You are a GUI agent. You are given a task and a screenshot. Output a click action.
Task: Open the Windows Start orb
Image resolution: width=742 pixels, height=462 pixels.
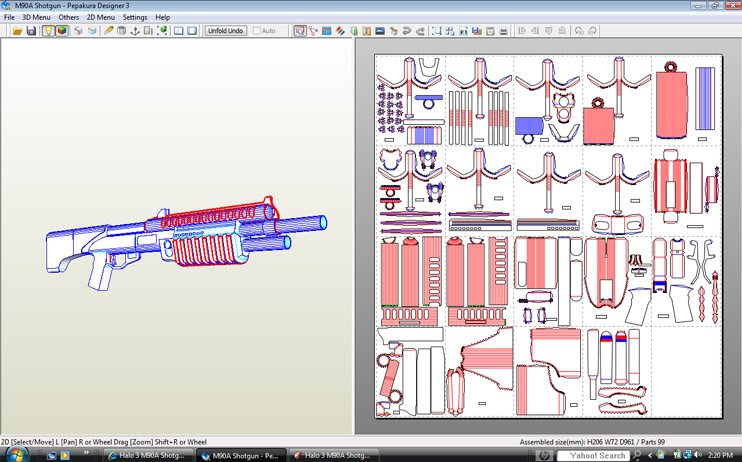(x=17, y=455)
